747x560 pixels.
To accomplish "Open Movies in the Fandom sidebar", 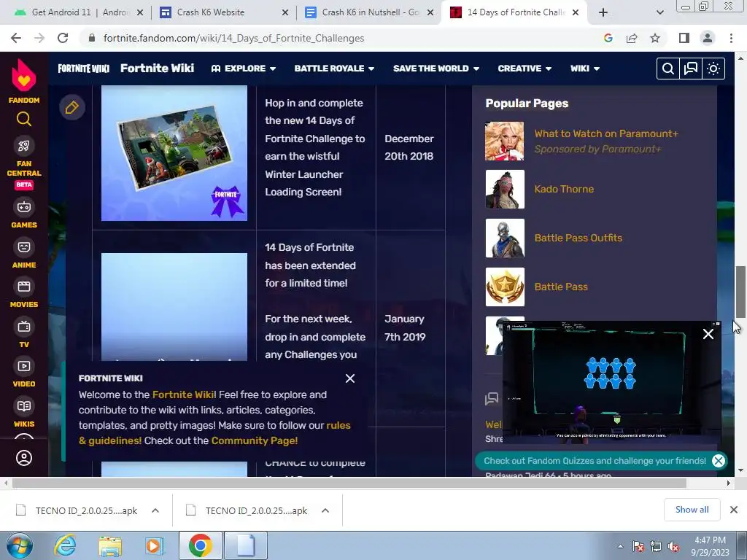I will [x=24, y=293].
